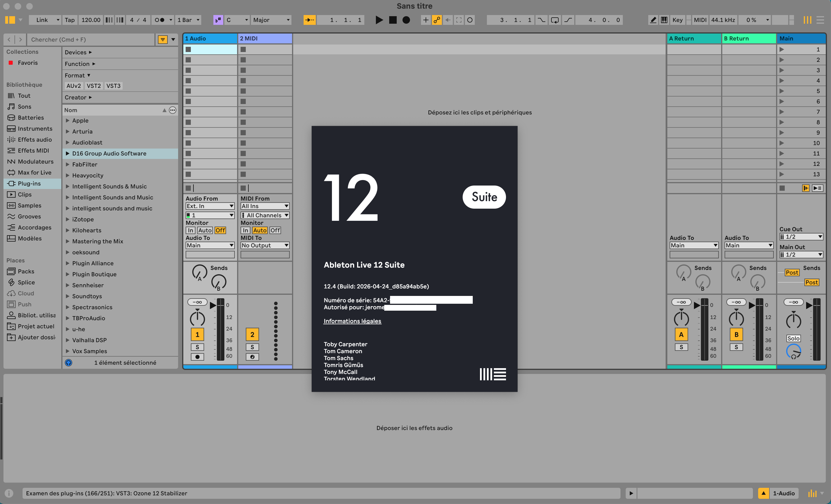This screenshot has height=504, width=831.
Task: Click the 1 Audio track pan knob
Action: click(x=197, y=318)
